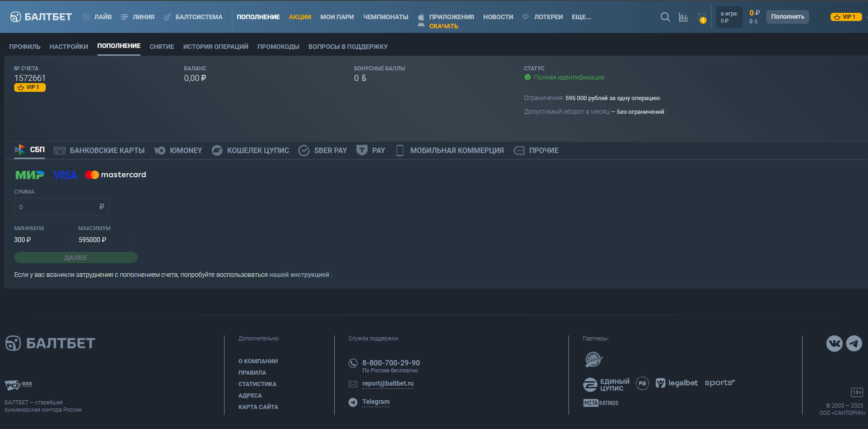
Task: Open the История операций tab
Action: point(215,47)
